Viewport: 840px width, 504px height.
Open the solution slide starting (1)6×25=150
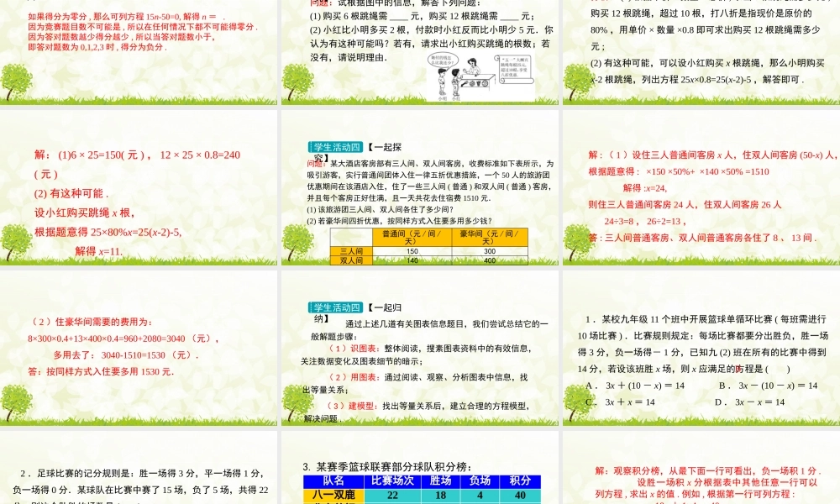coord(139,187)
